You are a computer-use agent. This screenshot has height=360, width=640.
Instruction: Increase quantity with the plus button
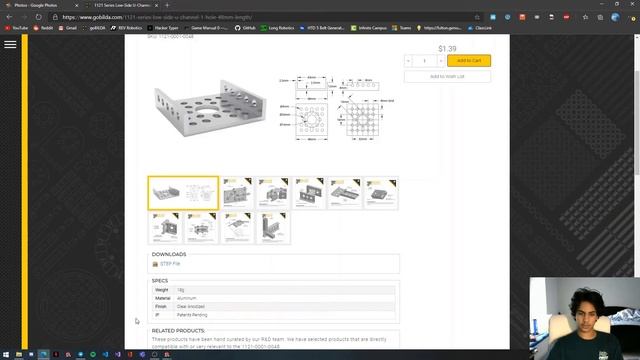point(441,61)
